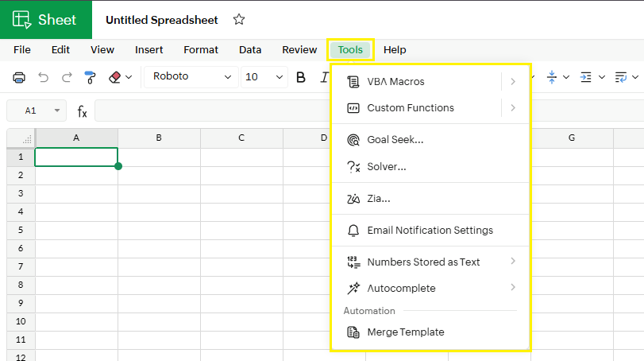
Task: Open the Edit menu
Action: 60,50
